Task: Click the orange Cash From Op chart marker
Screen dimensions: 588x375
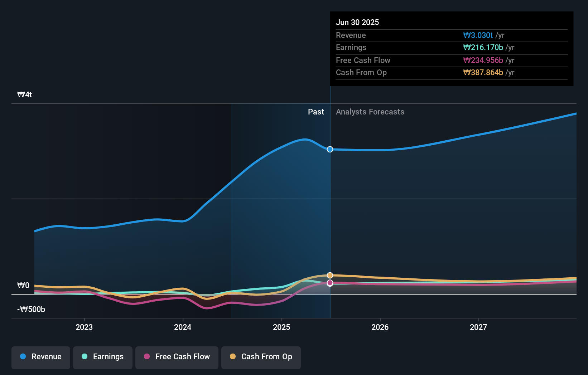Action: pyautogui.click(x=329, y=275)
